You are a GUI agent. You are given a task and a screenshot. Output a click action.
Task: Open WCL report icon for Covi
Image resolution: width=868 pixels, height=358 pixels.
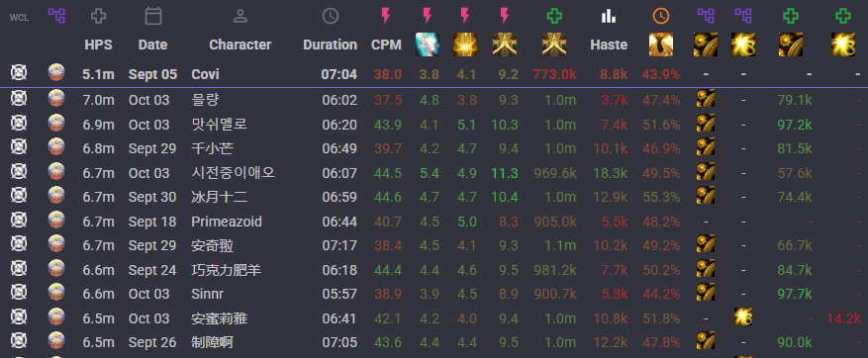[x=18, y=72]
